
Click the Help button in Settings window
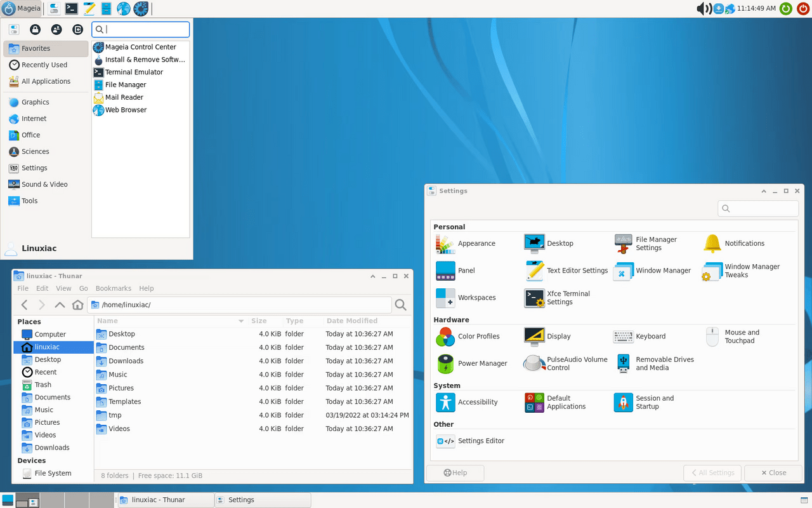coord(455,472)
